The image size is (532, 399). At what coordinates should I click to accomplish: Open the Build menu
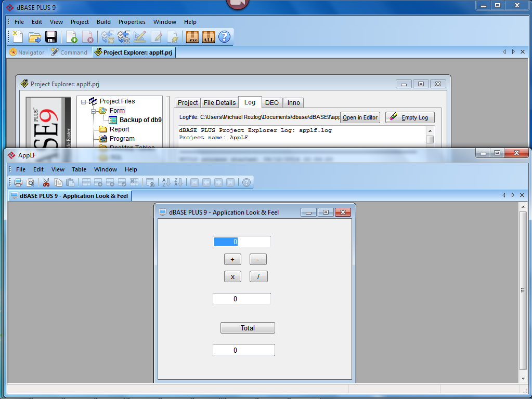tap(103, 22)
